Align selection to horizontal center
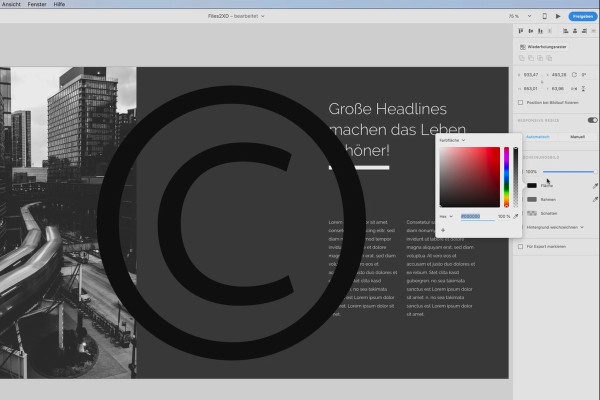 click(575, 31)
